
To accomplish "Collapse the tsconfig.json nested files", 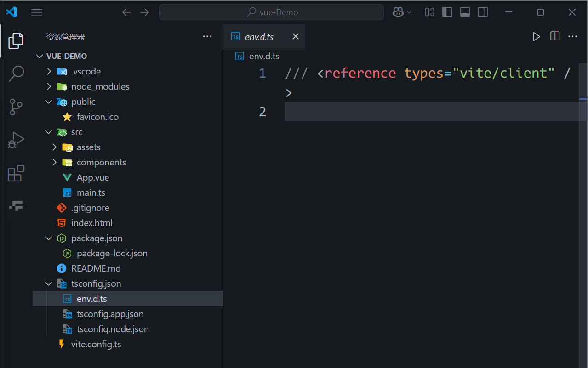I will pyautogui.click(x=49, y=283).
